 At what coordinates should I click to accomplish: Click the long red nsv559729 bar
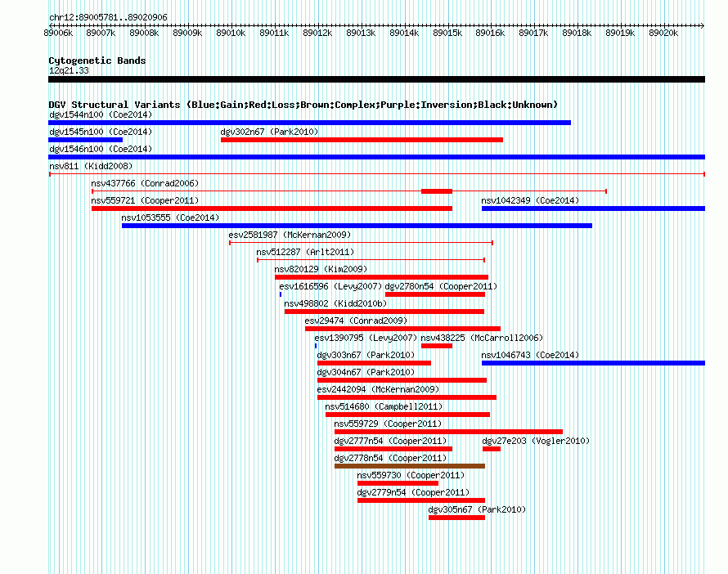pos(448,432)
